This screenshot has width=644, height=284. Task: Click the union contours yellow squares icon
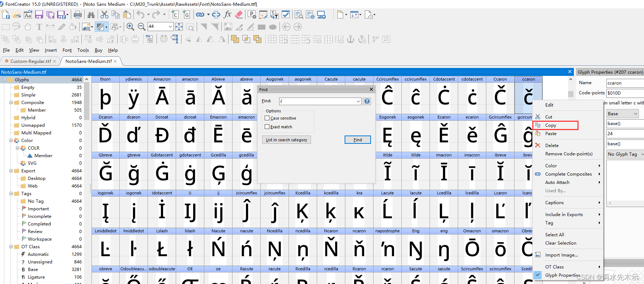click(235, 39)
